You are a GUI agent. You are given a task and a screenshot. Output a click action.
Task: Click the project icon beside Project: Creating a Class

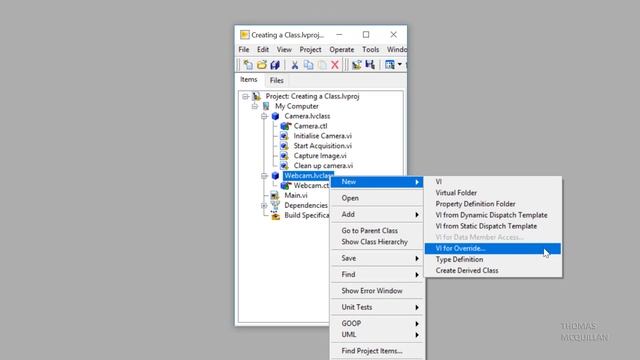pyautogui.click(x=256, y=96)
